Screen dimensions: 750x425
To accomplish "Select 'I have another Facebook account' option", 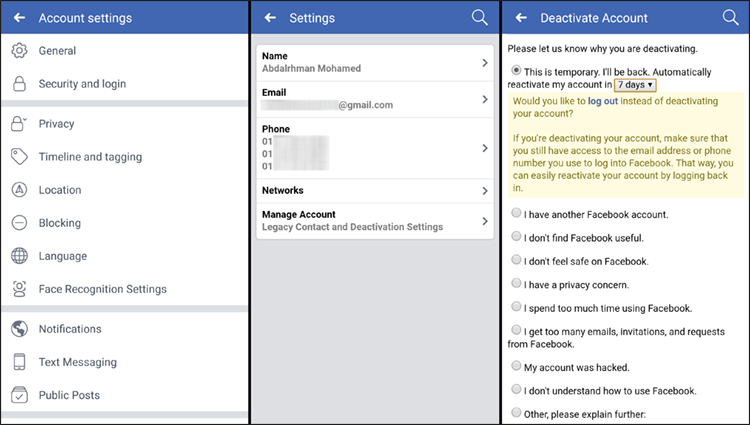I will (516, 213).
